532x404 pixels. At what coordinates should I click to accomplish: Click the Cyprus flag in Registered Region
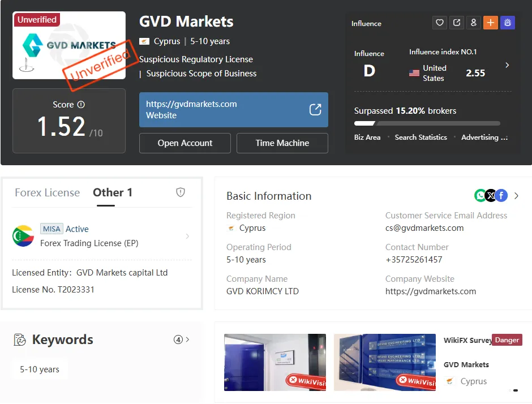[231, 228]
